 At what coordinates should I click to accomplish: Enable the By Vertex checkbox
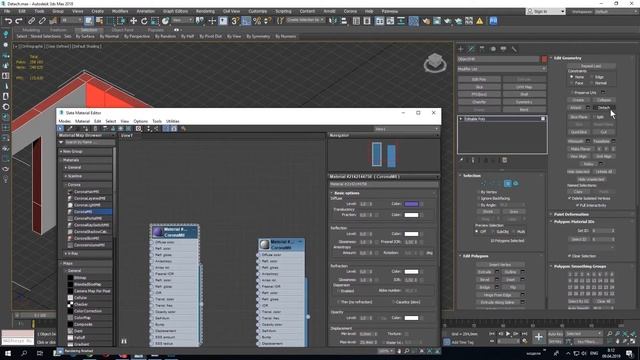478,192
